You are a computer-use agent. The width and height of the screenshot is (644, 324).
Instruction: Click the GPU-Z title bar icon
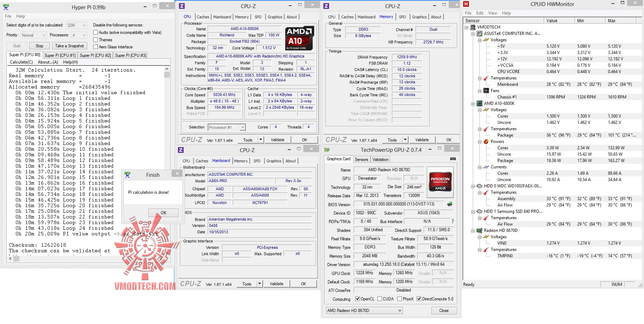pos(327,150)
